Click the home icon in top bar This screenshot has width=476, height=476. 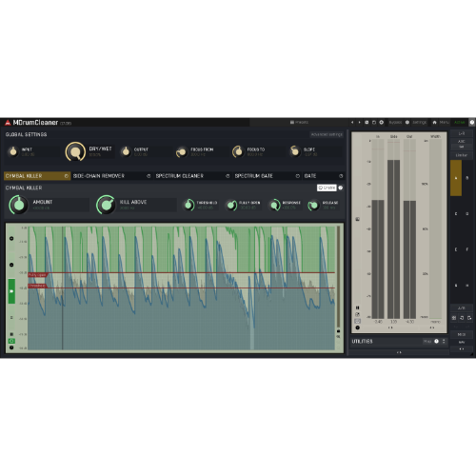click(434, 122)
